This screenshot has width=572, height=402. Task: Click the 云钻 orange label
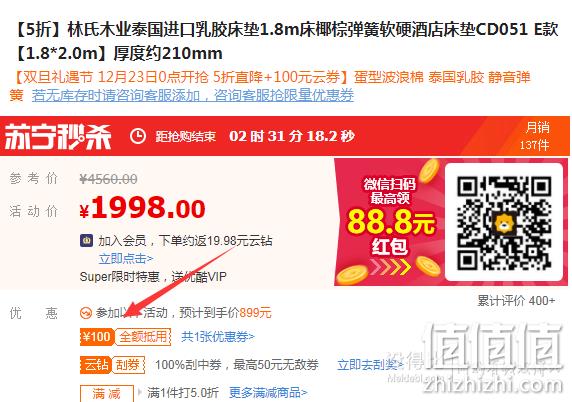tap(96, 364)
